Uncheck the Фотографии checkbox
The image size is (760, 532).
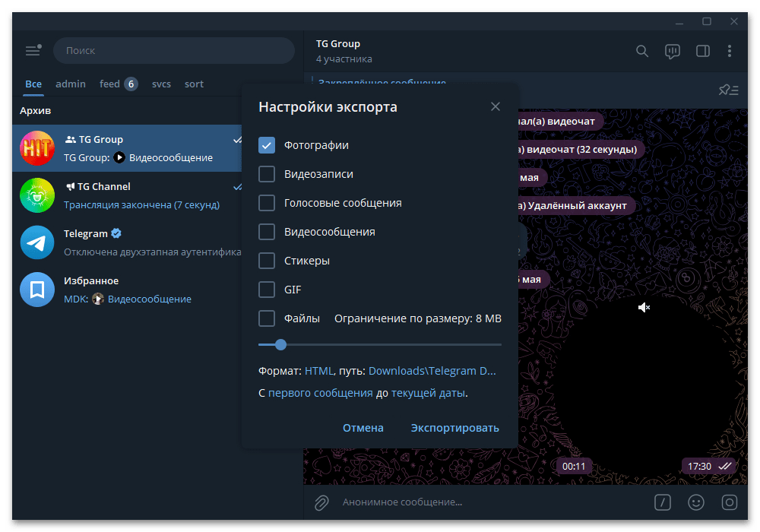[x=267, y=145]
